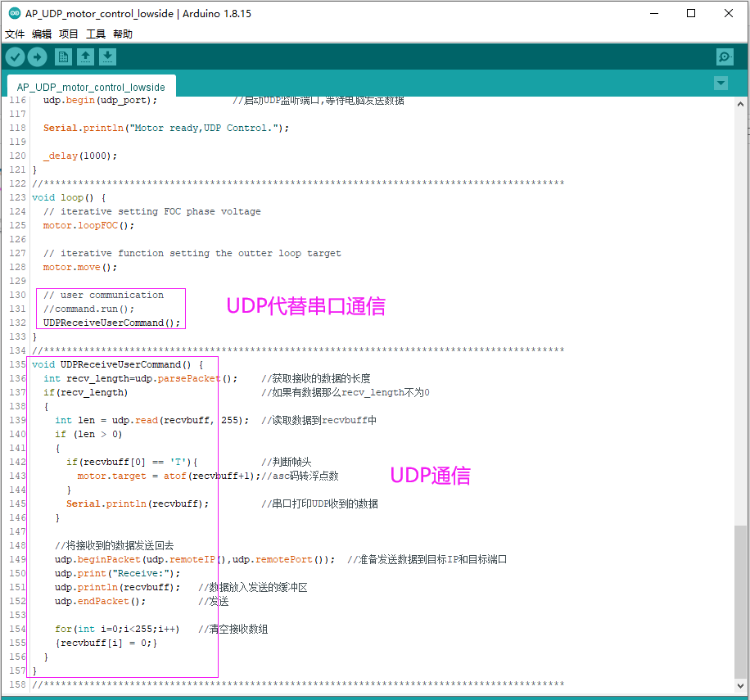Click the //清空接收数组 comment

click(233, 629)
